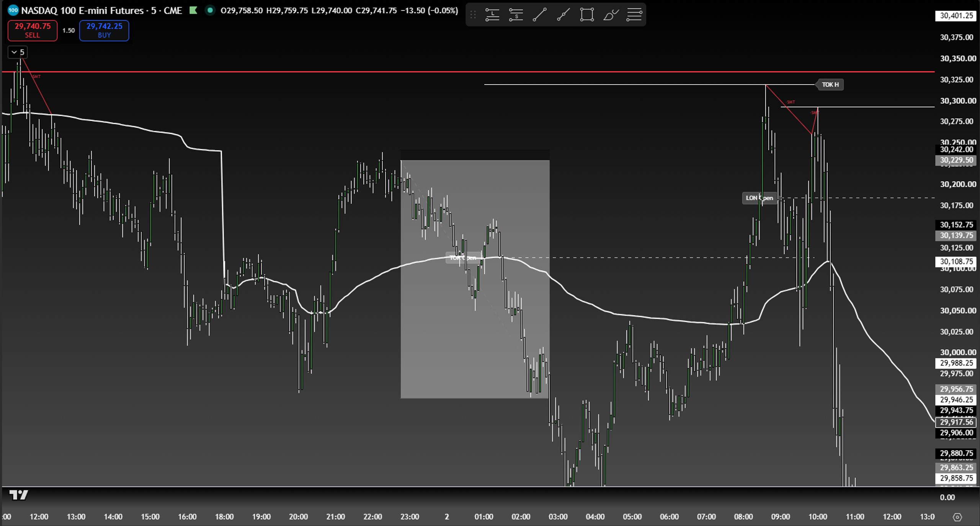980x526 pixels.
Task: Select the Ray line tool
Action: 563,15
